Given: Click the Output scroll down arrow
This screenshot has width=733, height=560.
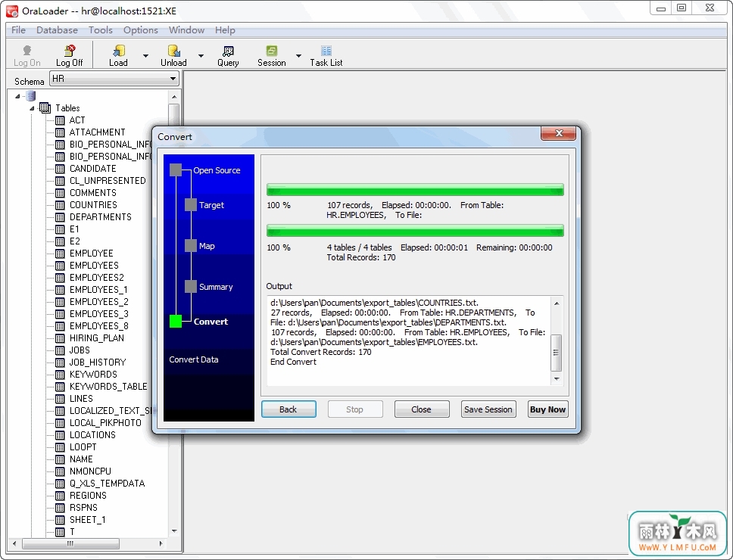Looking at the screenshot, I should pyautogui.click(x=557, y=379).
